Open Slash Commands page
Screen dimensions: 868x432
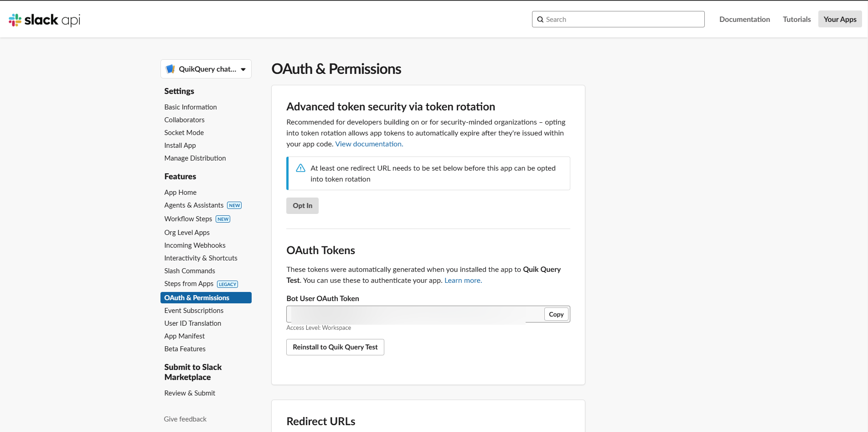pyautogui.click(x=189, y=271)
